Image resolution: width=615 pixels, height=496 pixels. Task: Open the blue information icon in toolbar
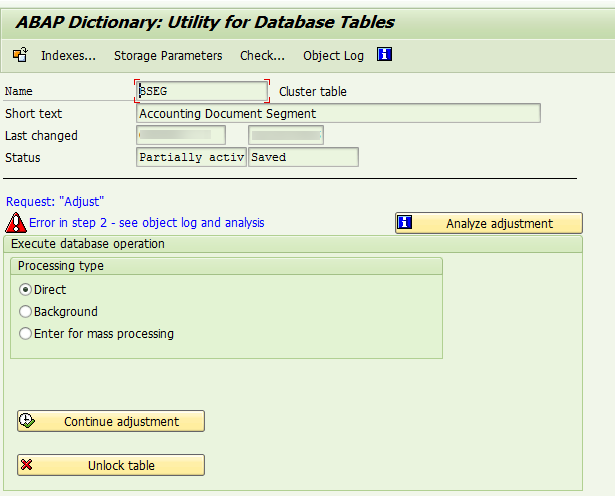click(x=384, y=54)
